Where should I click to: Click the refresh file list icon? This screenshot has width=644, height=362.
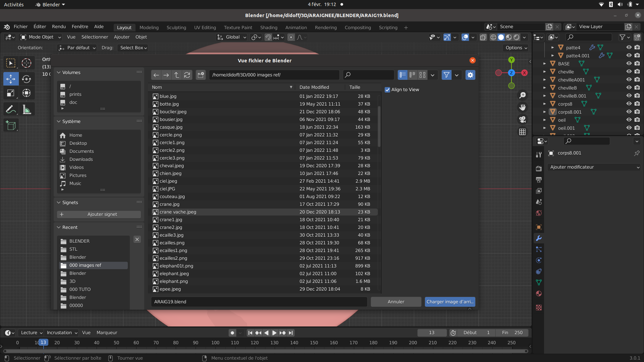point(187,75)
